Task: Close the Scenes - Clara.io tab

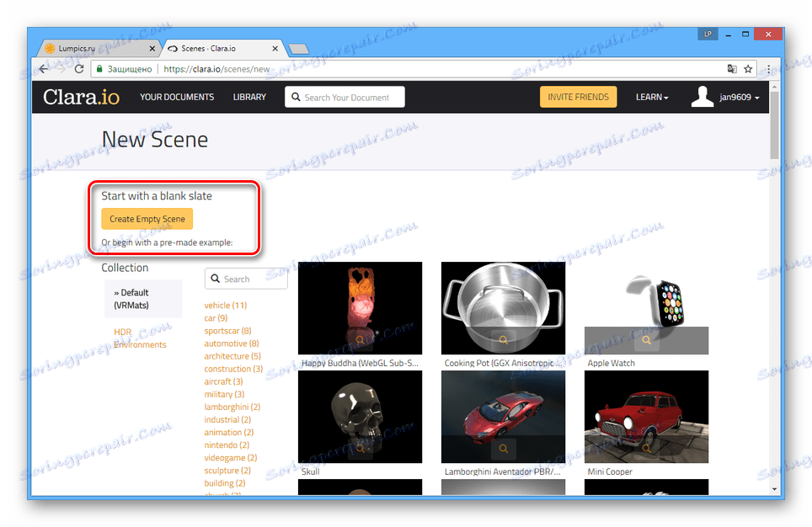Action: (275, 49)
